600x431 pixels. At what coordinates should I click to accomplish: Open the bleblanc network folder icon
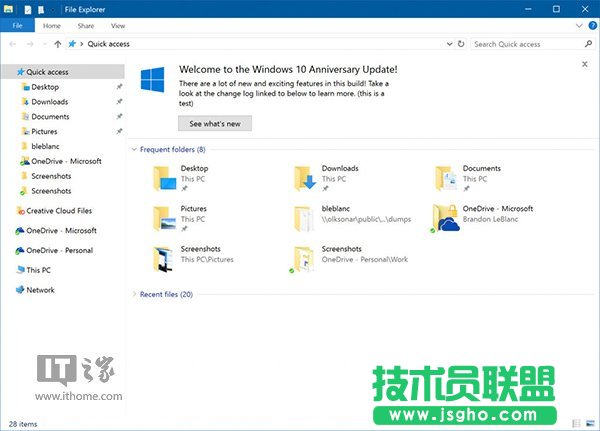(x=304, y=218)
